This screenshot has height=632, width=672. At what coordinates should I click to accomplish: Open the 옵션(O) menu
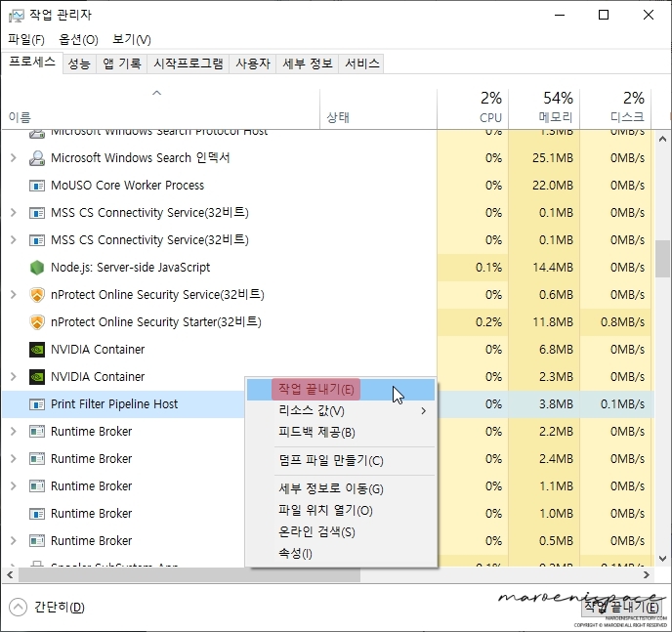(x=78, y=40)
